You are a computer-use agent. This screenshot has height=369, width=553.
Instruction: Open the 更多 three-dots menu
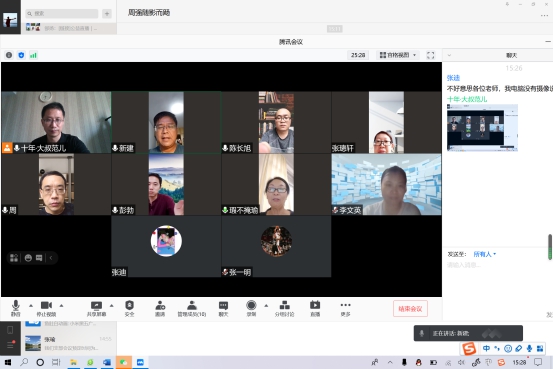tap(346, 308)
